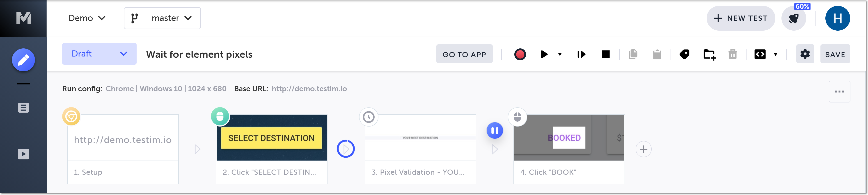Stop the test with the square icon
The width and height of the screenshot is (868, 195).
605,54
